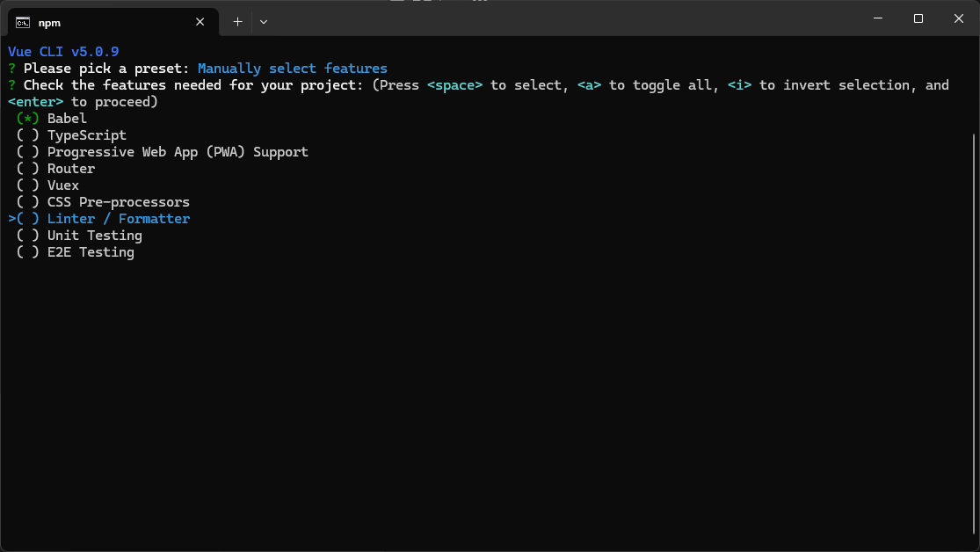Viewport: 980px width, 552px height.
Task: Click the CSS Pre-processors option text
Action: click(118, 202)
